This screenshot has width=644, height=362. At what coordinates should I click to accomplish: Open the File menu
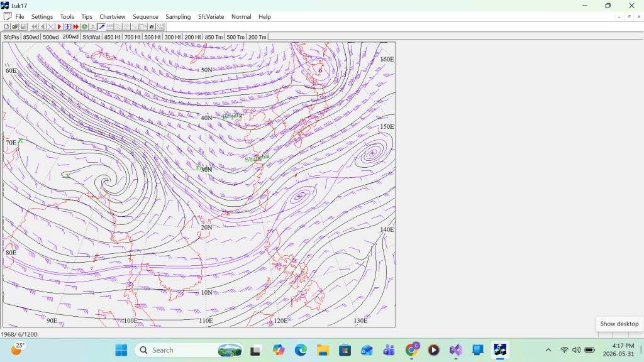coord(19,17)
